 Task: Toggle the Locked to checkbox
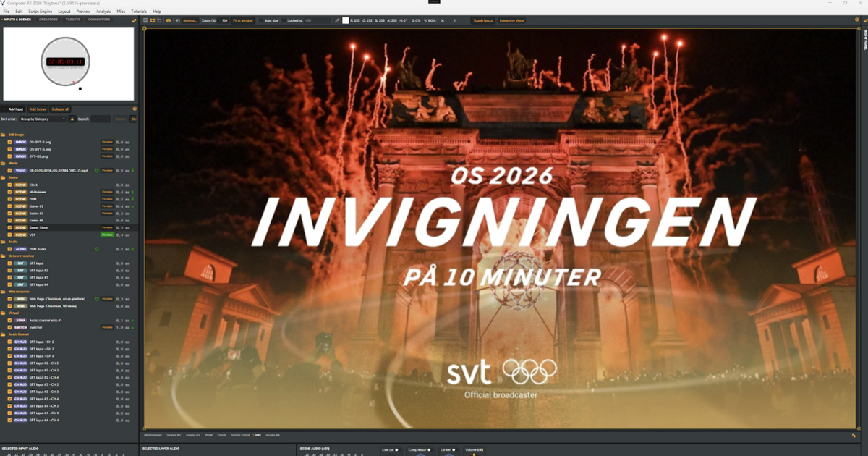tap(283, 20)
